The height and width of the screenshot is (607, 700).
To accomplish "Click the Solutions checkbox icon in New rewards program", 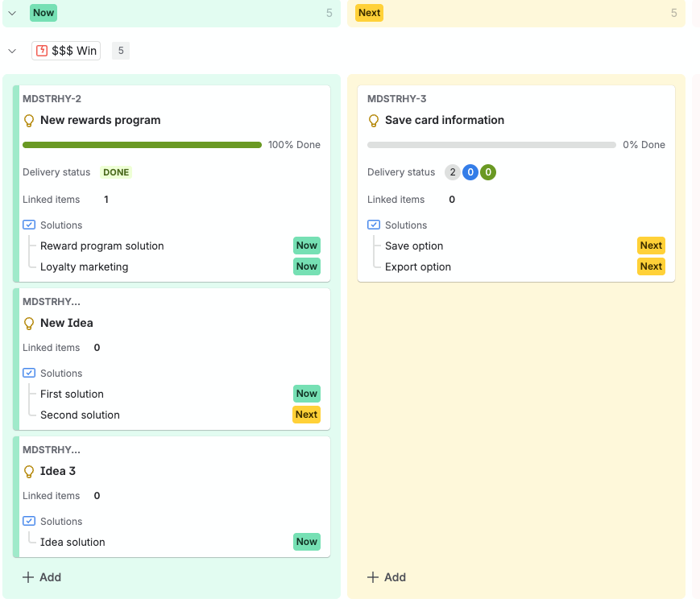I will click(x=29, y=225).
